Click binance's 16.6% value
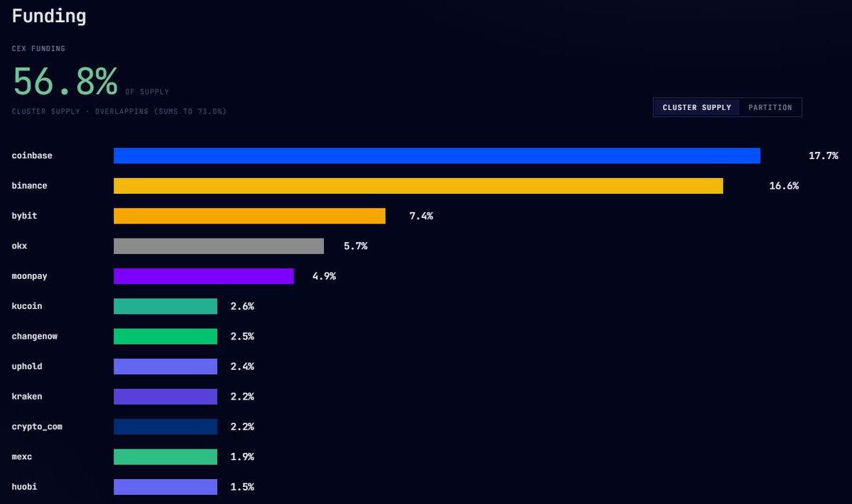This screenshot has height=504, width=852. click(784, 186)
